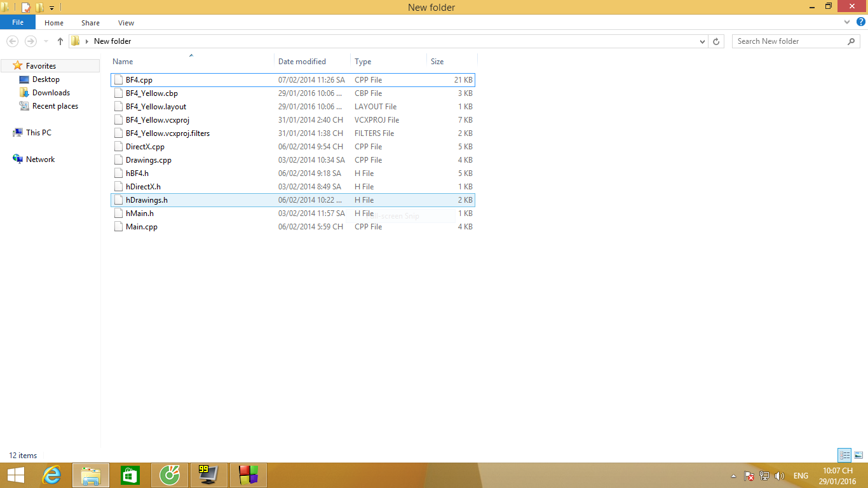Switch to Details view layout
868x488 pixels.
[844, 455]
